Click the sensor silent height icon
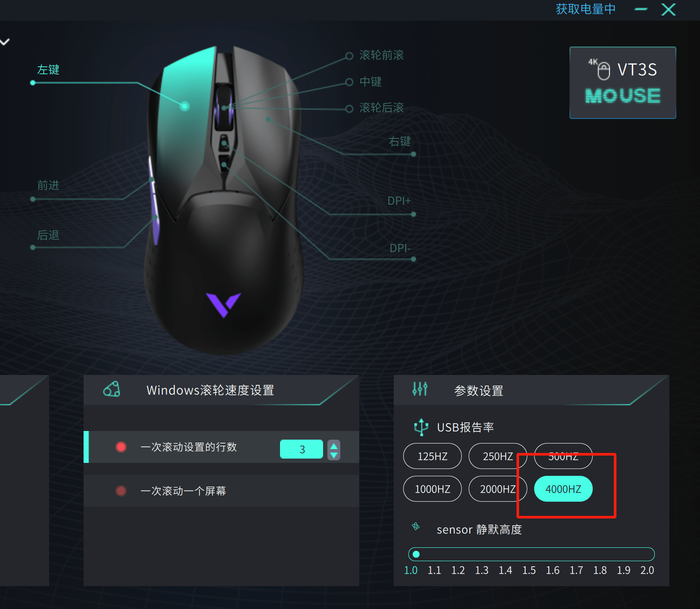This screenshot has width=700, height=609. click(x=416, y=526)
